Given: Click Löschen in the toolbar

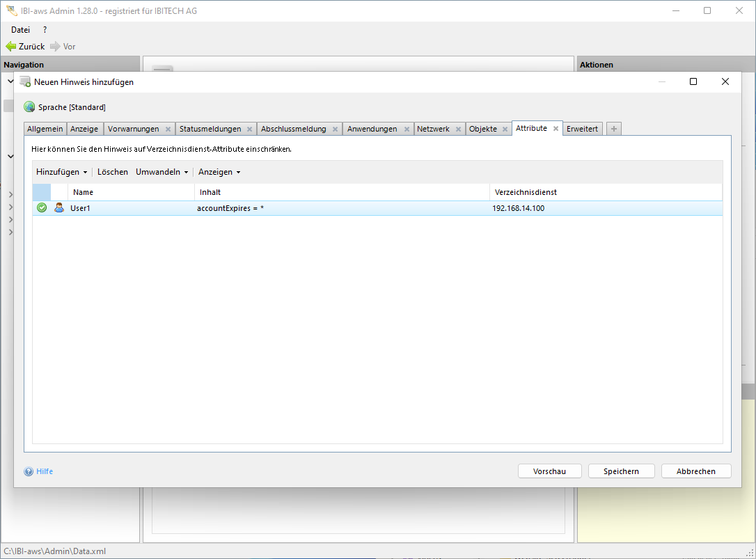Looking at the screenshot, I should coord(112,172).
